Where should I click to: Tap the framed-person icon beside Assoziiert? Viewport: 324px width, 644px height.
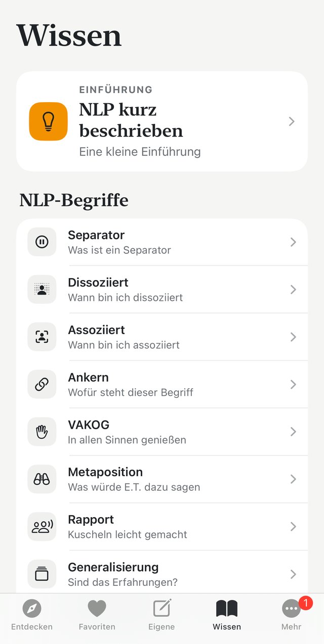tap(42, 337)
